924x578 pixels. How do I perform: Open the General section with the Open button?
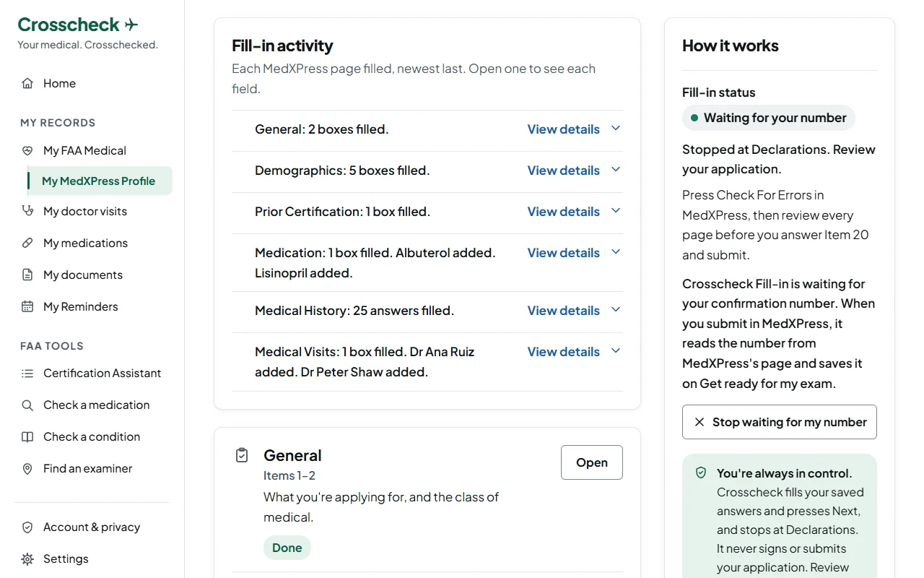click(x=592, y=462)
